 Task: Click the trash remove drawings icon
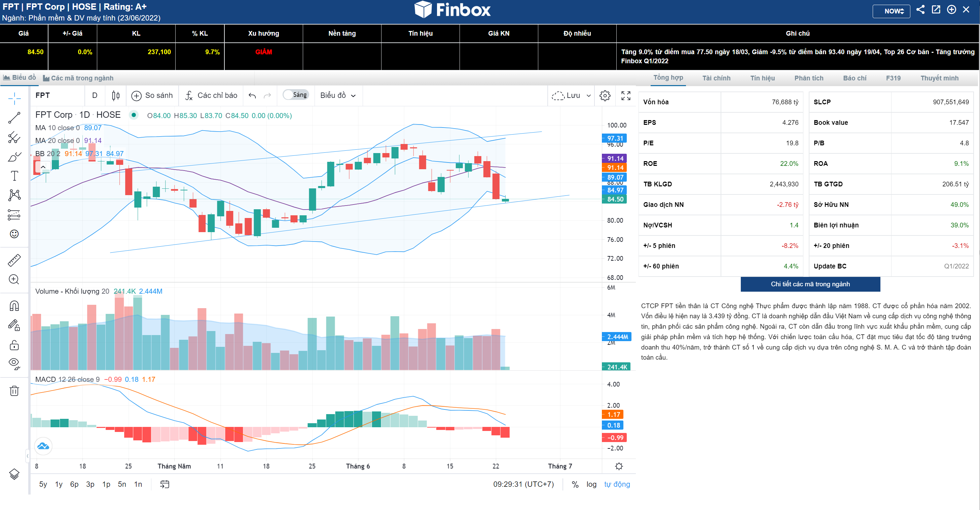click(14, 391)
